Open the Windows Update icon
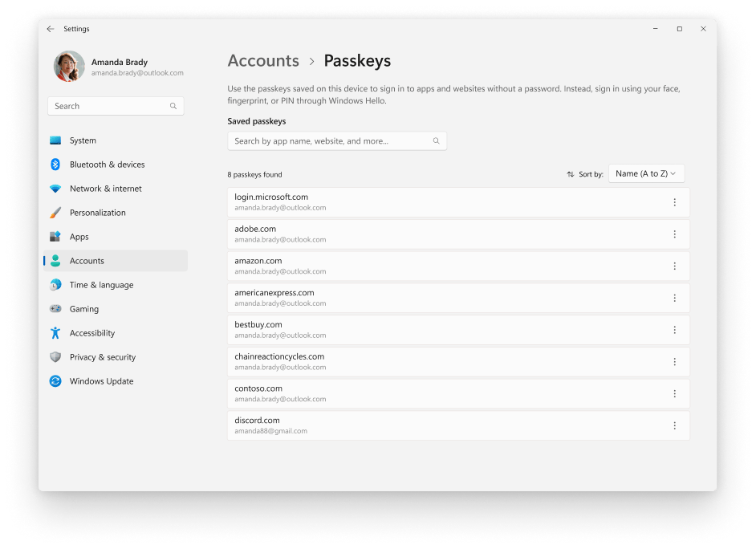 coord(55,381)
